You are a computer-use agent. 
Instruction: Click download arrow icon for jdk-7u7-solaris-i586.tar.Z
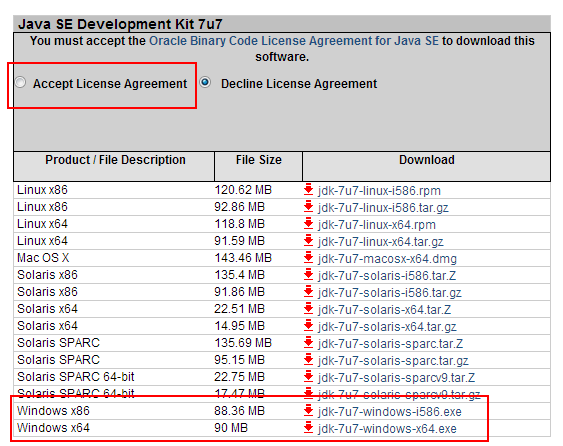point(308,275)
